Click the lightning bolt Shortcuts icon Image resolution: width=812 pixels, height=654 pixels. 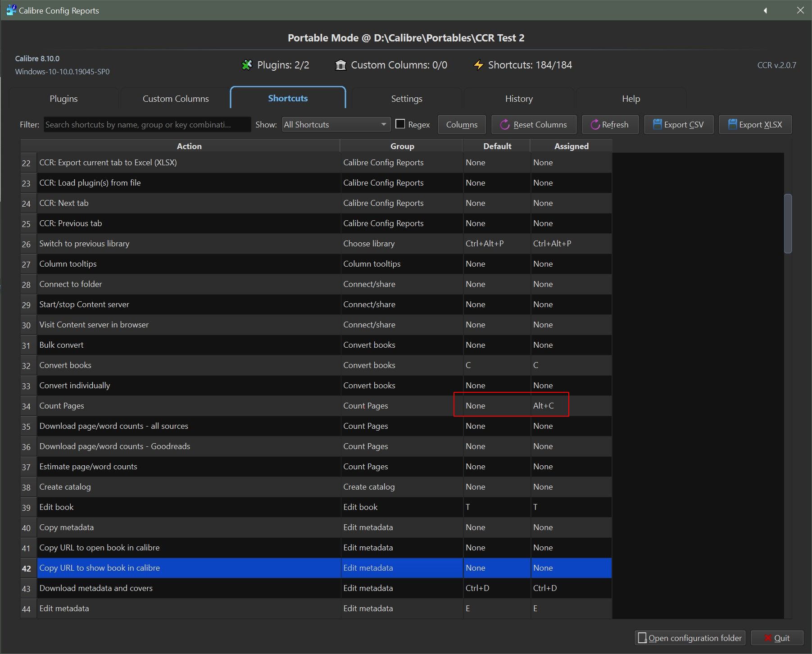pos(478,65)
